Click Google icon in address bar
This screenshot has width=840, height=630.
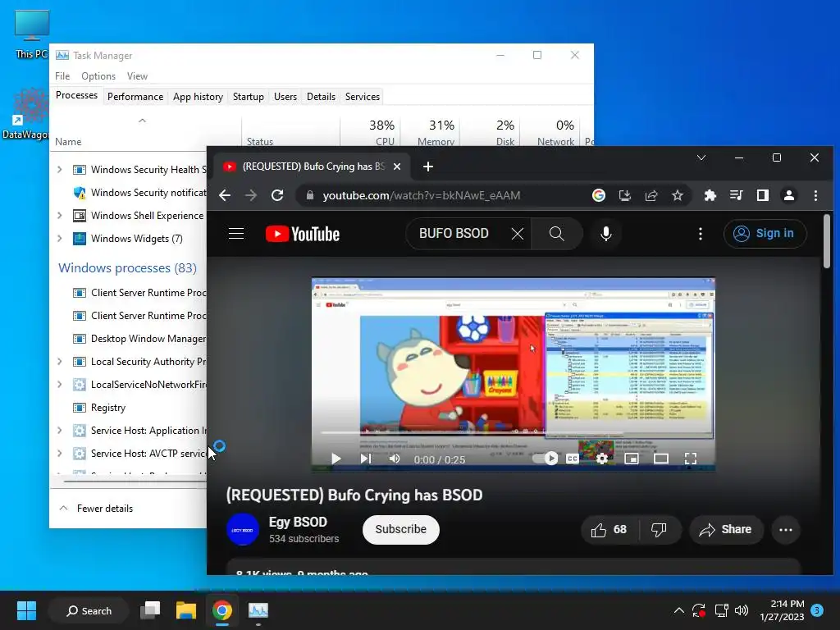[598, 195]
